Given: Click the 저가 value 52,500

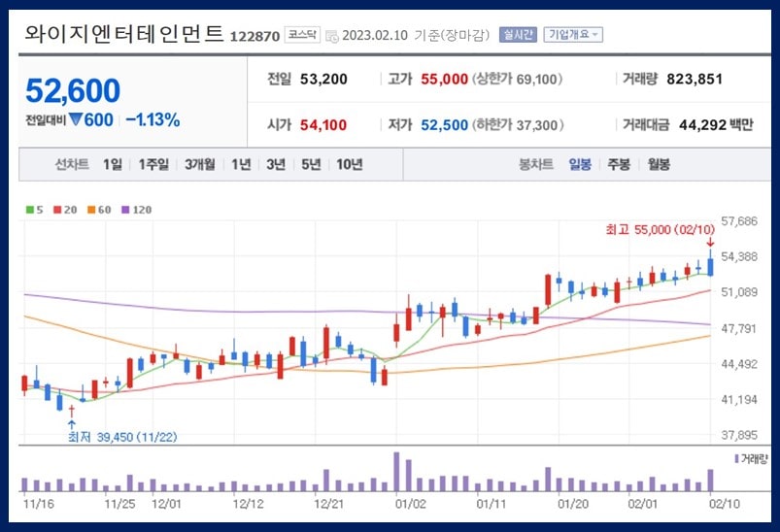Looking at the screenshot, I should 444,125.
